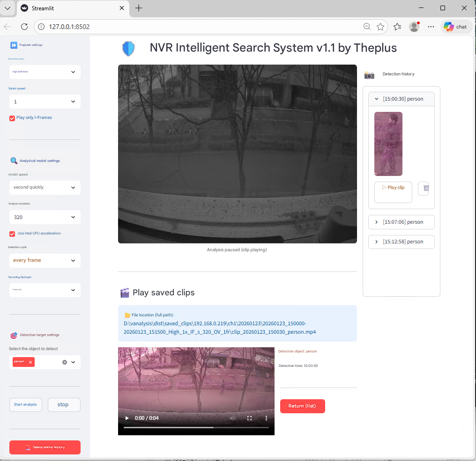Open the Analysis resolution dropdown showing 320
476x461 pixels.
[x=45, y=217]
